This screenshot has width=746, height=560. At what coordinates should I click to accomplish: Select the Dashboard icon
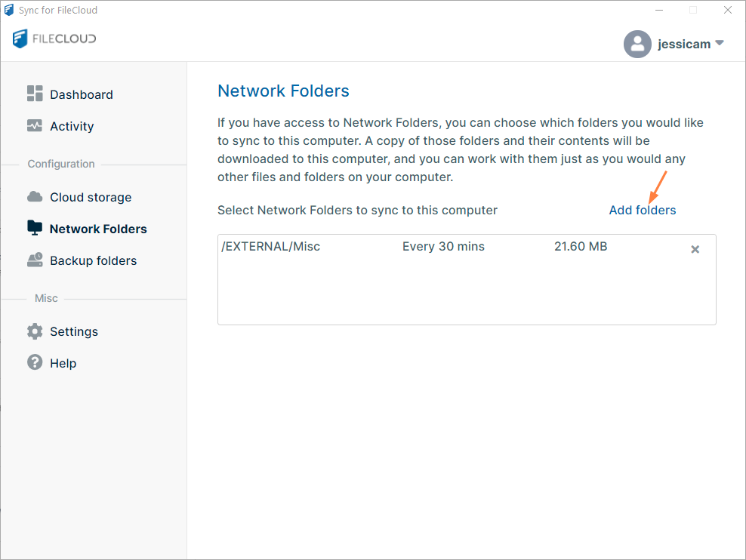click(x=35, y=94)
